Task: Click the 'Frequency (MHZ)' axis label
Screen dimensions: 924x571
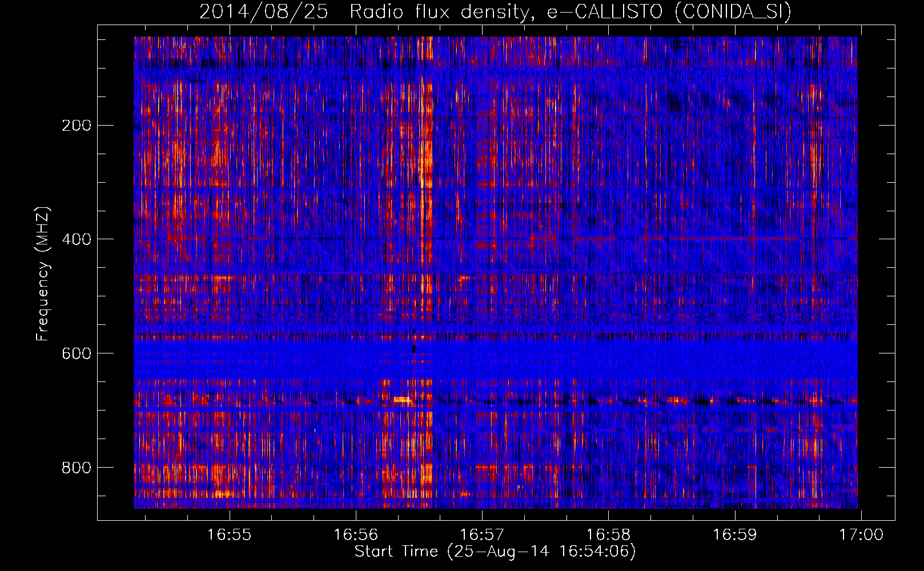Action: tap(43, 274)
